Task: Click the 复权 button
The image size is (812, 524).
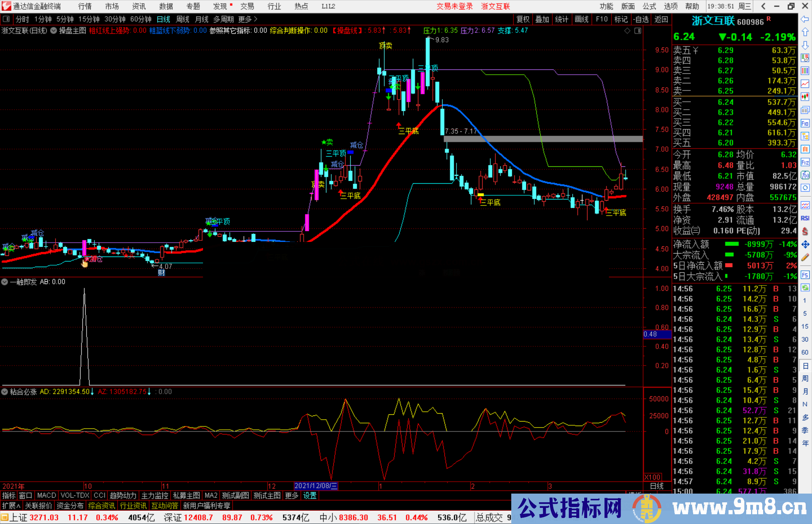Action: 523,19
